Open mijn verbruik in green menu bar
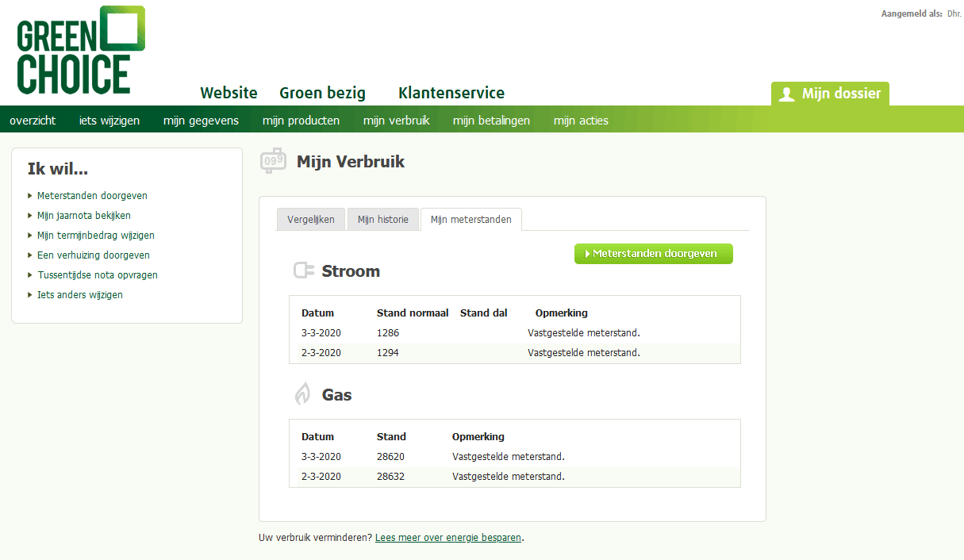964x560 pixels. pos(396,121)
